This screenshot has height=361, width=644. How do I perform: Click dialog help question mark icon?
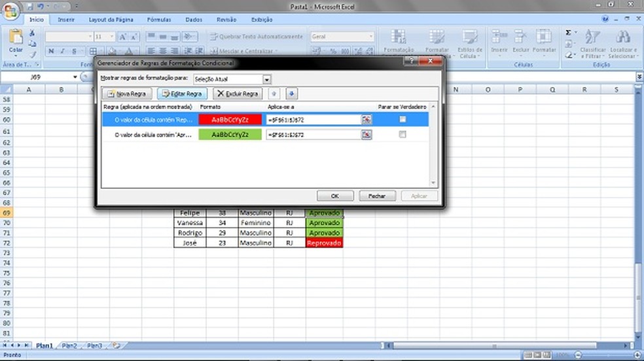click(x=411, y=61)
